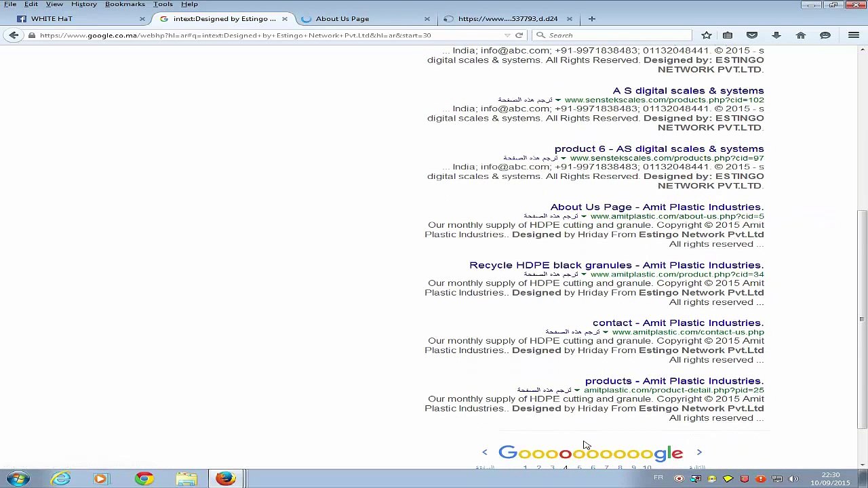Screen dimensions: 868x488
Task: Click the left pagination chevron
Action: pos(484,452)
